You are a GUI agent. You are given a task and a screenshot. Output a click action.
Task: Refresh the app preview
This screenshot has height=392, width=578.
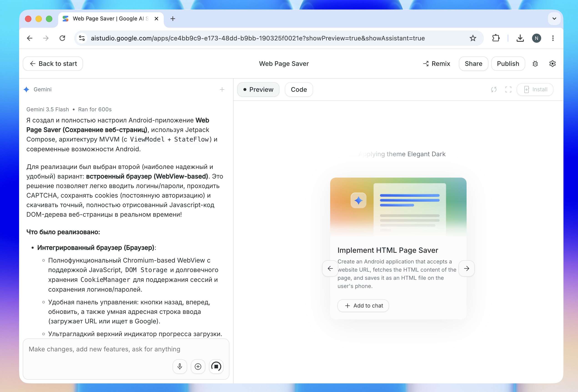(494, 89)
